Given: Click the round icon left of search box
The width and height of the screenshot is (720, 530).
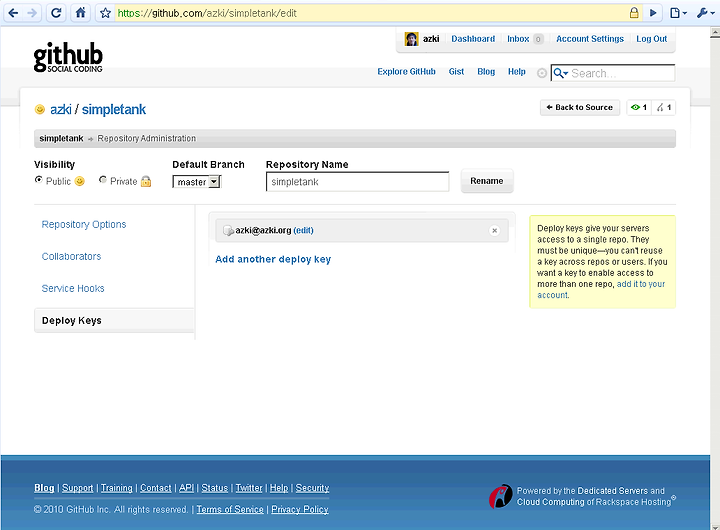Looking at the screenshot, I should coord(542,73).
